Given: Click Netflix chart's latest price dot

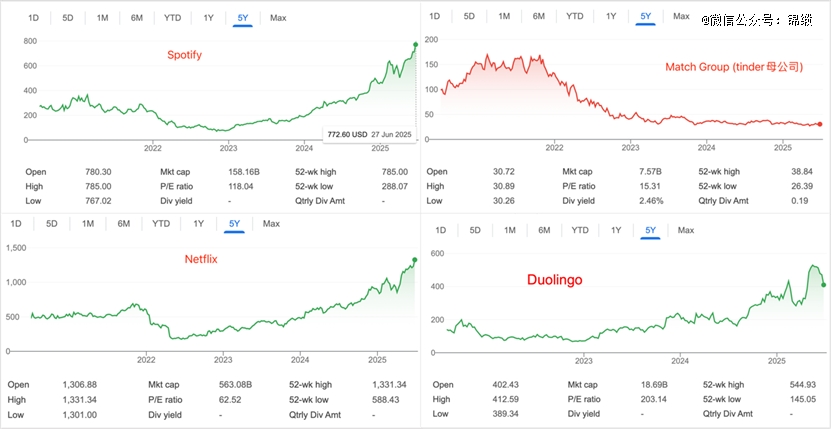Looking at the screenshot, I should [415, 261].
